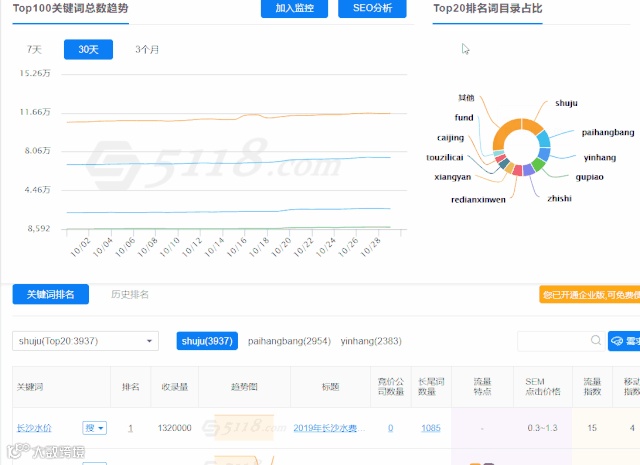Click the trend thumbnail for 长沙水价
Screen dimensions: 640x465
[244, 427]
